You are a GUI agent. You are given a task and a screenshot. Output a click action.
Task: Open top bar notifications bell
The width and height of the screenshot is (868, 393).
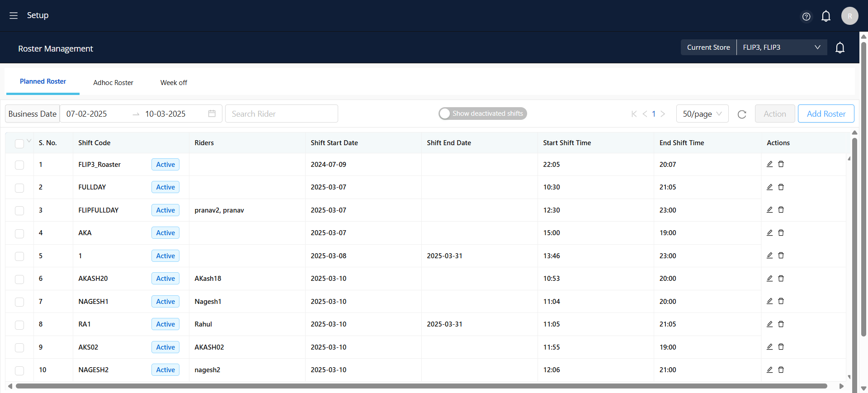[x=826, y=16]
